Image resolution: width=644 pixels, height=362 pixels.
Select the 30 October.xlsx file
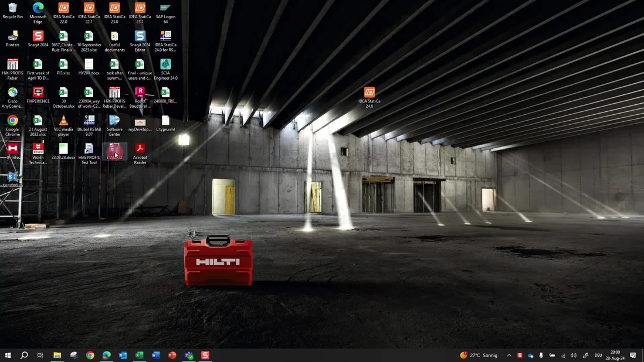pos(63,98)
